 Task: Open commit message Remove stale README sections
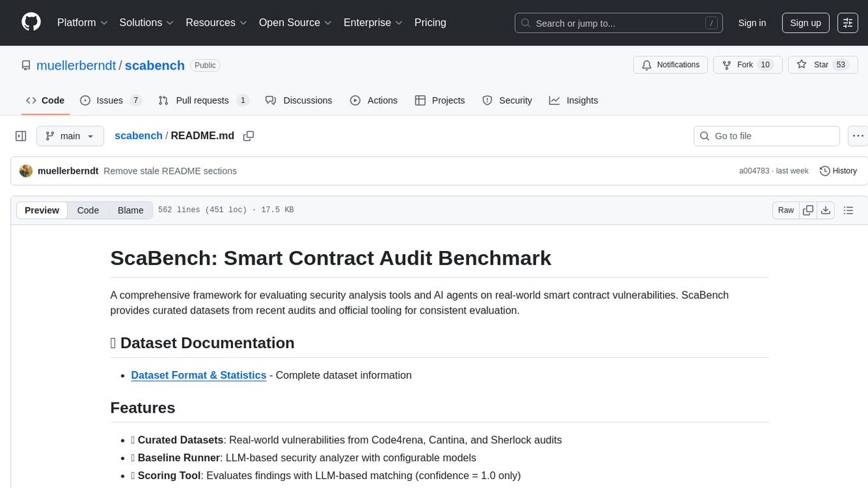coord(170,171)
